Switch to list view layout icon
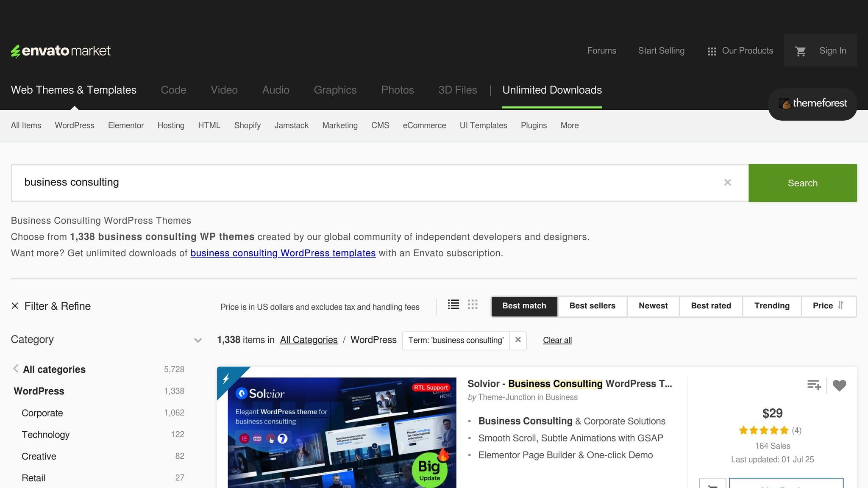Viewport: 868px width, 488px height. pyautogui.click(x=453, y=305)
